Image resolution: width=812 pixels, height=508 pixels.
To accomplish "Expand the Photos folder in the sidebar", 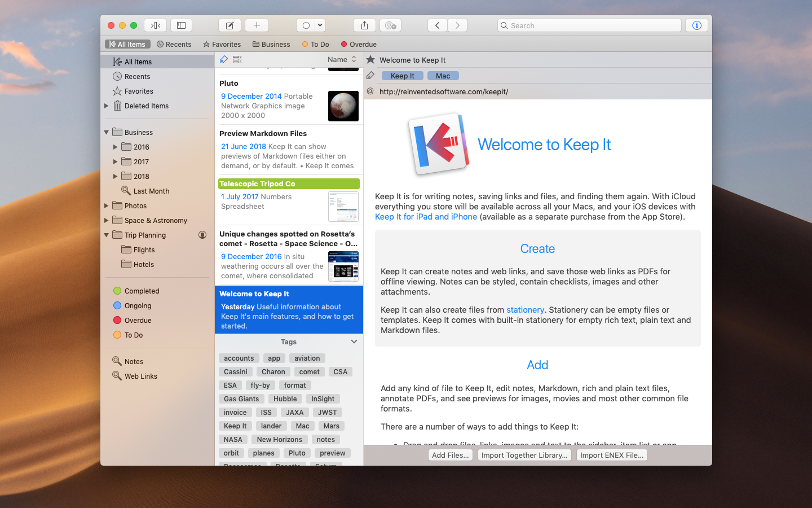I will (x=107, y=205).
